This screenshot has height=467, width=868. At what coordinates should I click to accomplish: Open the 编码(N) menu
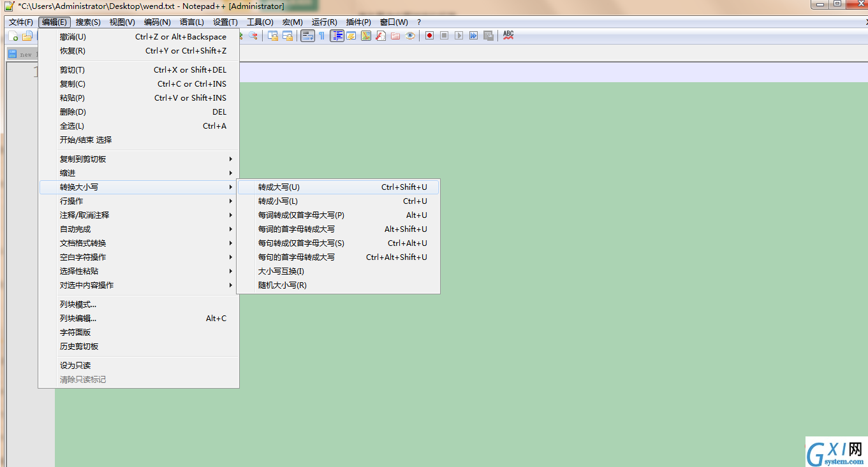(x=157, y=22)
